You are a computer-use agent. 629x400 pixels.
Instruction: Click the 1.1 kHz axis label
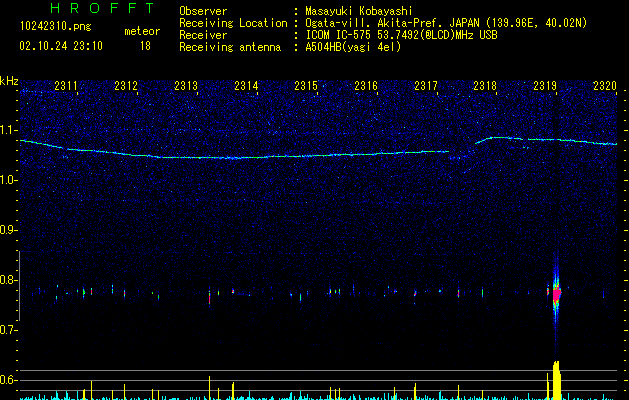click(x=8, y=130)
